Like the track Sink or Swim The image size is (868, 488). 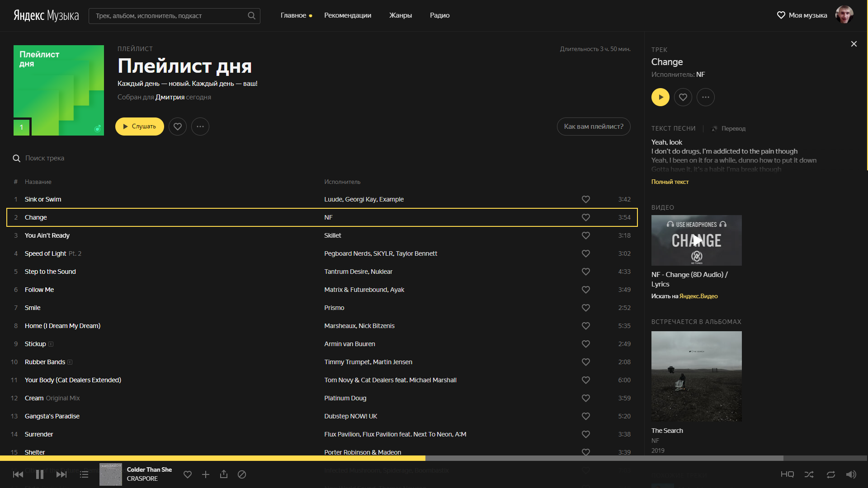pyautogui.click(x=586, y=199)
